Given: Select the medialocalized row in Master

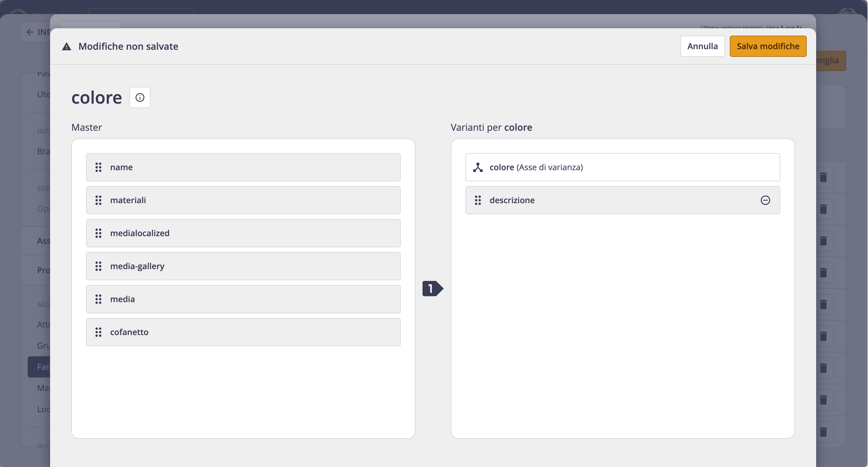Looking at the screenshot, I should [243, 233].
